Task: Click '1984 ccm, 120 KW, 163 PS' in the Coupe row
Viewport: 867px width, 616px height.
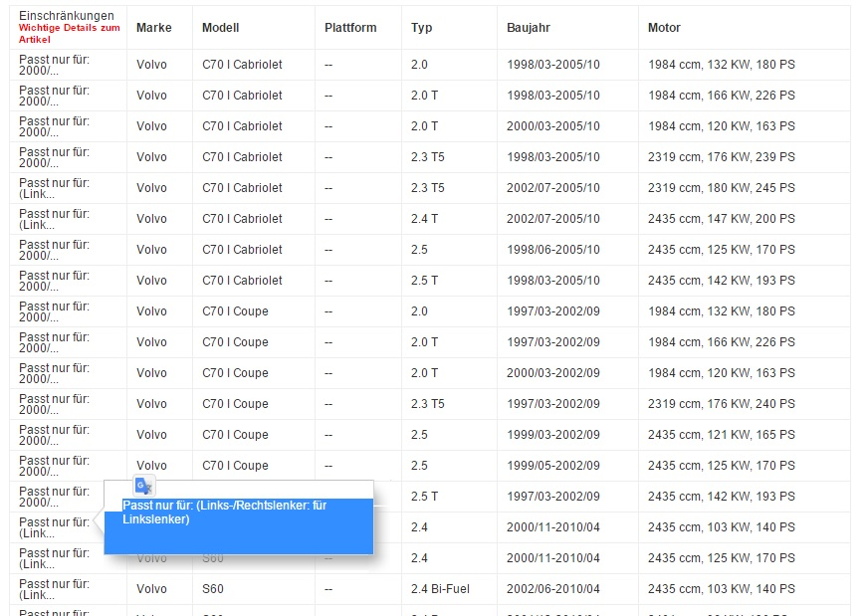Action: pos(721,373)
